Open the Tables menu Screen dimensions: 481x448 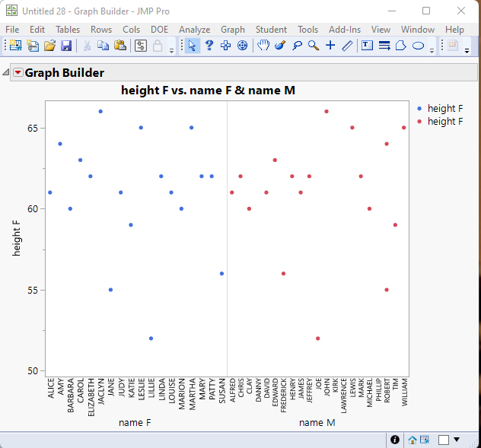coord(68,30)
